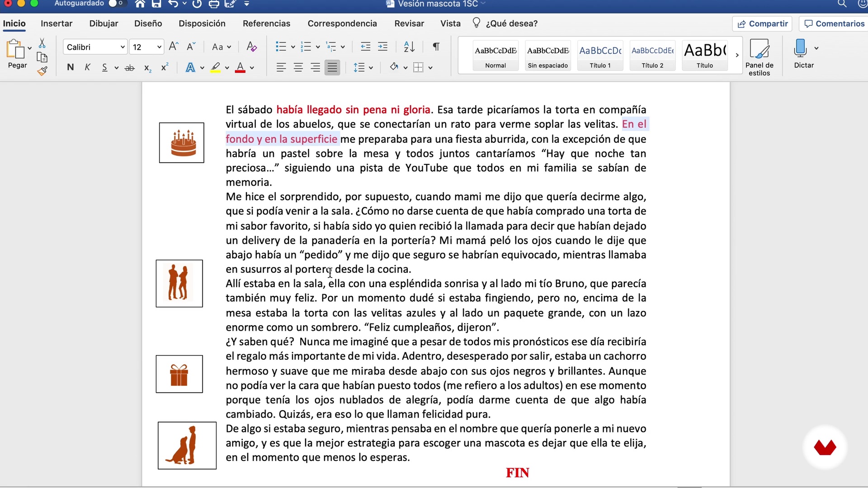Screen dimensions: 868x488
Task: Click the Comentarios button
Action: tap(834, 24)
